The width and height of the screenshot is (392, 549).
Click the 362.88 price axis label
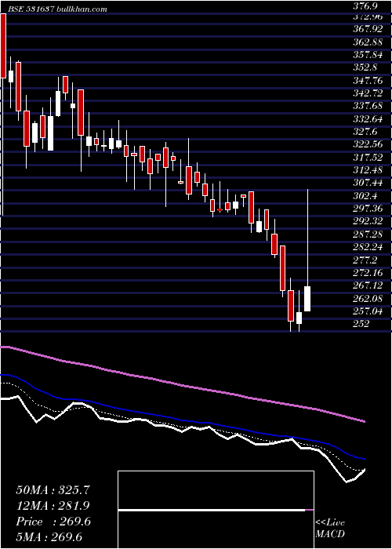368,42
